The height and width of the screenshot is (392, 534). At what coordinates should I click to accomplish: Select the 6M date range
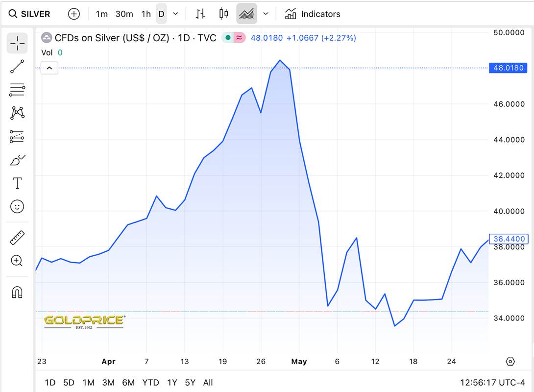point(128,382)
